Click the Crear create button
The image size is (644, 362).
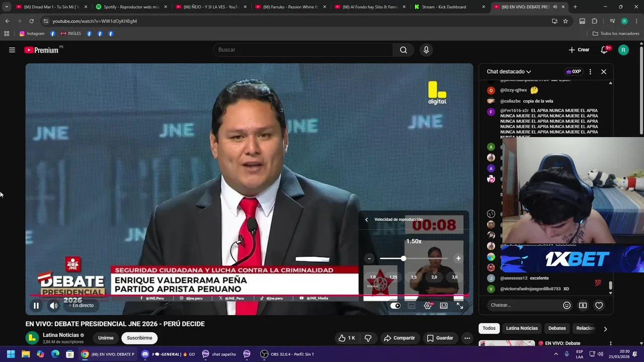pyautogui.click(x=579, y=50)
